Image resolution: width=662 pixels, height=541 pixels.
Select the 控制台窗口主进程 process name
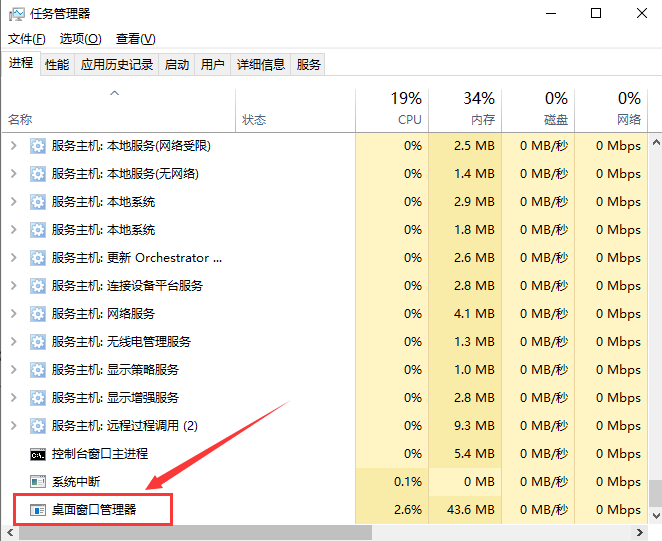(100, 454)
